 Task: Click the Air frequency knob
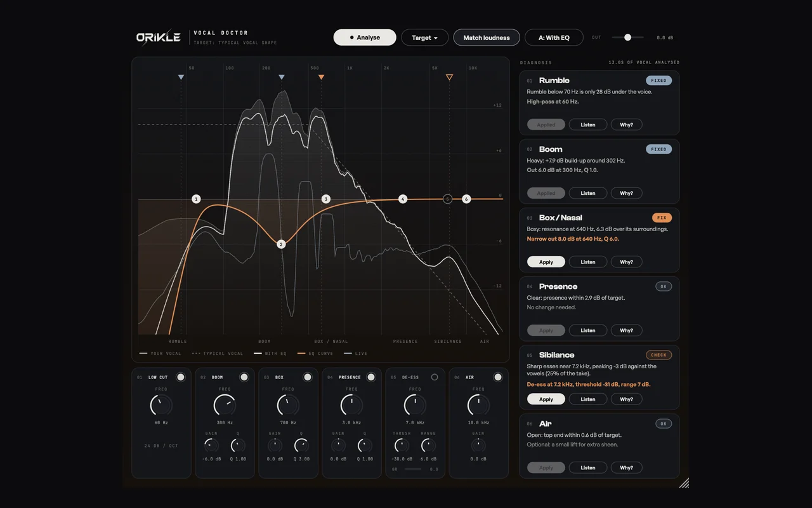(x=478, y=405)
